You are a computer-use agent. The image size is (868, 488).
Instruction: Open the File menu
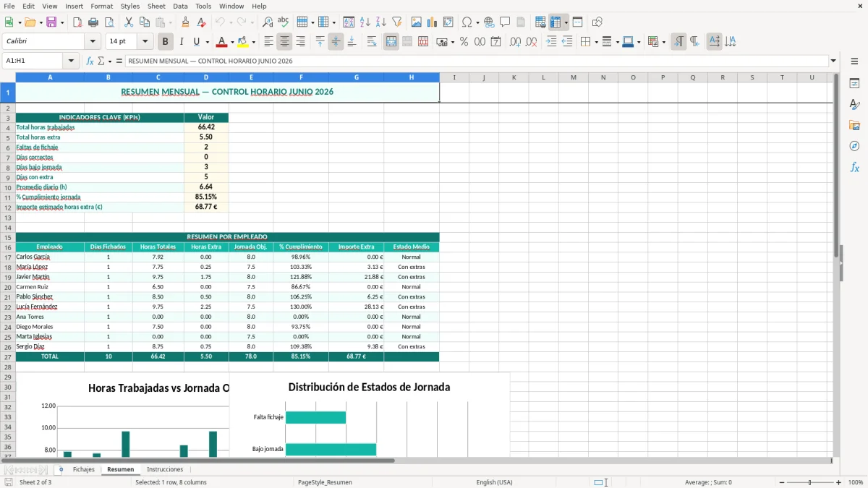(x=9, y=6)
